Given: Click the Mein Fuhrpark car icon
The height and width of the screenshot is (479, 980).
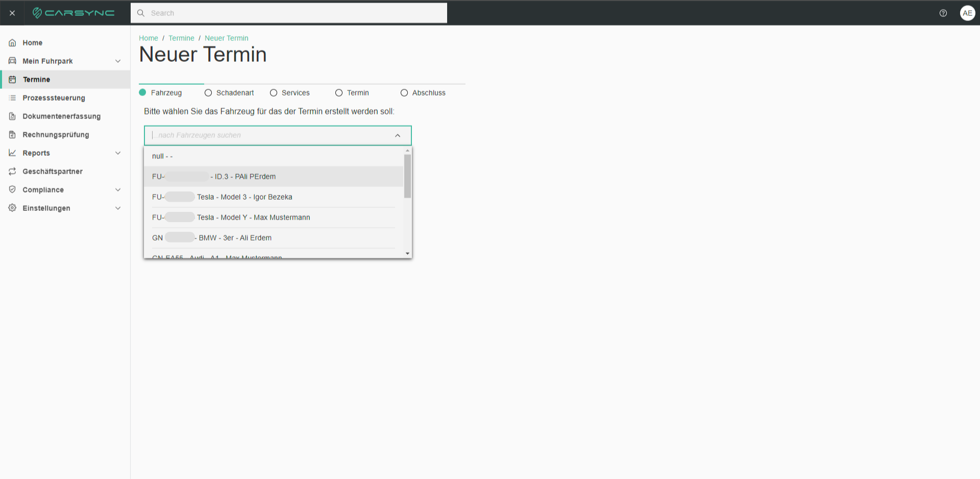Looking at the screenshot, I should click(12, 61).
